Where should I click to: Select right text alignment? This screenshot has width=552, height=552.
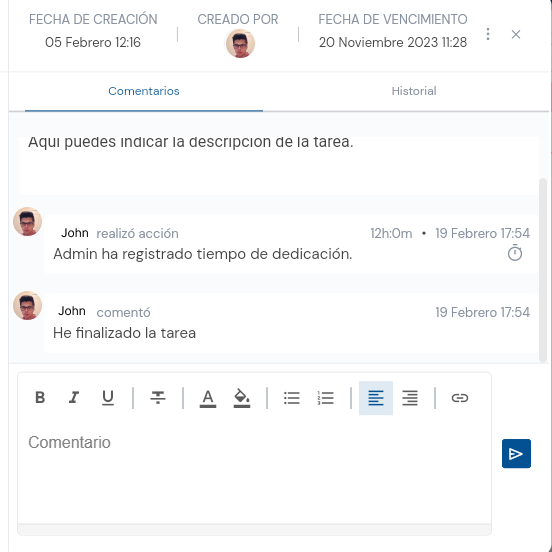point(410,398)
